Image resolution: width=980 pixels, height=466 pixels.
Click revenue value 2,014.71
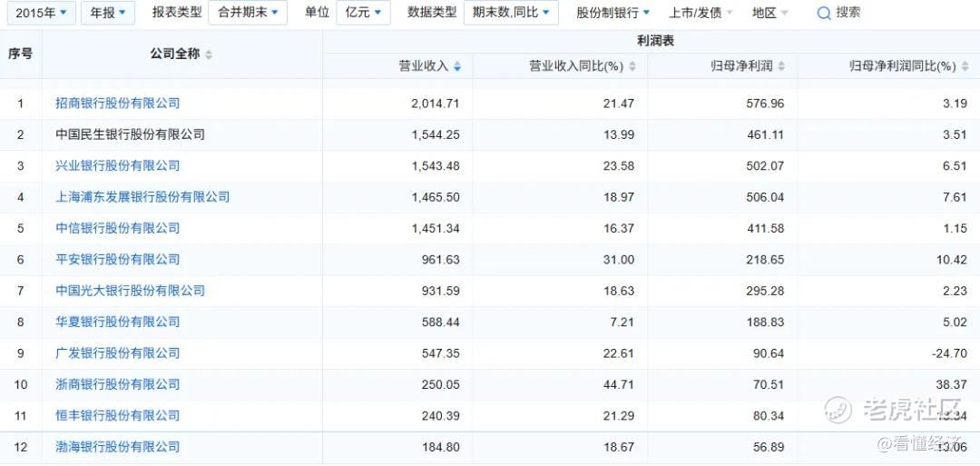436,104
